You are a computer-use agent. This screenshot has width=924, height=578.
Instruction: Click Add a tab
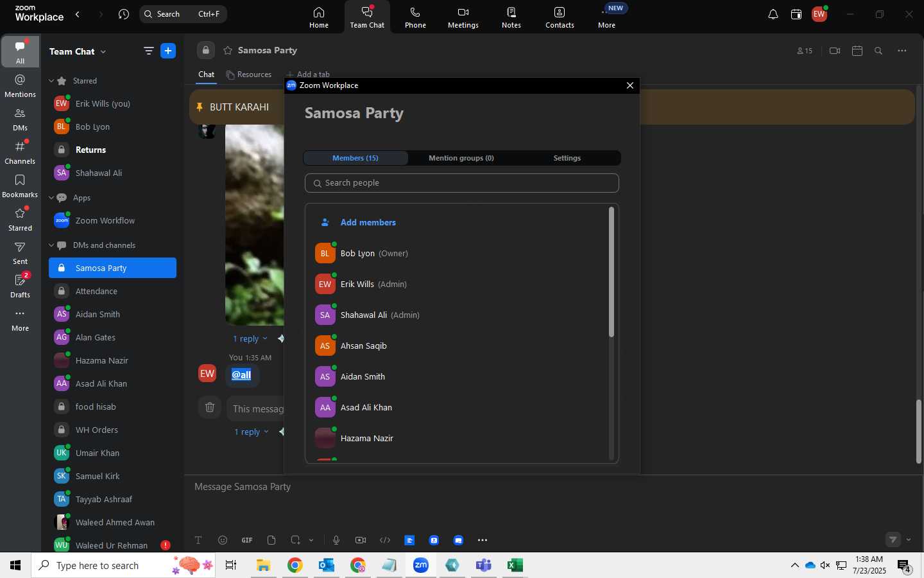[308, 74]
